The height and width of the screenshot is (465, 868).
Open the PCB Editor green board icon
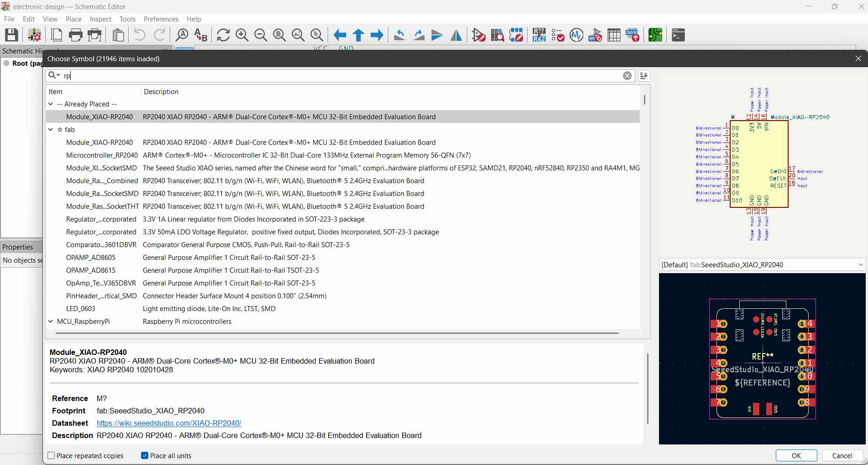[655, 35]
